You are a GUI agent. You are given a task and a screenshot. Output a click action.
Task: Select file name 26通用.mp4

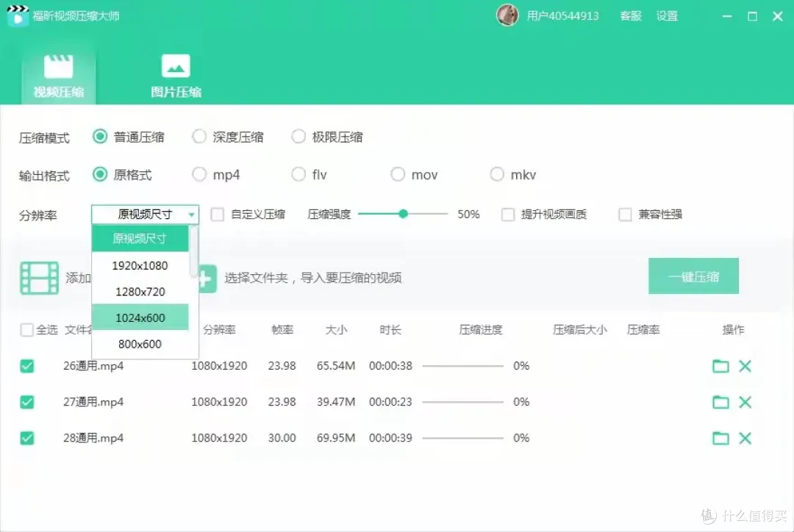[x=93, y=365]
